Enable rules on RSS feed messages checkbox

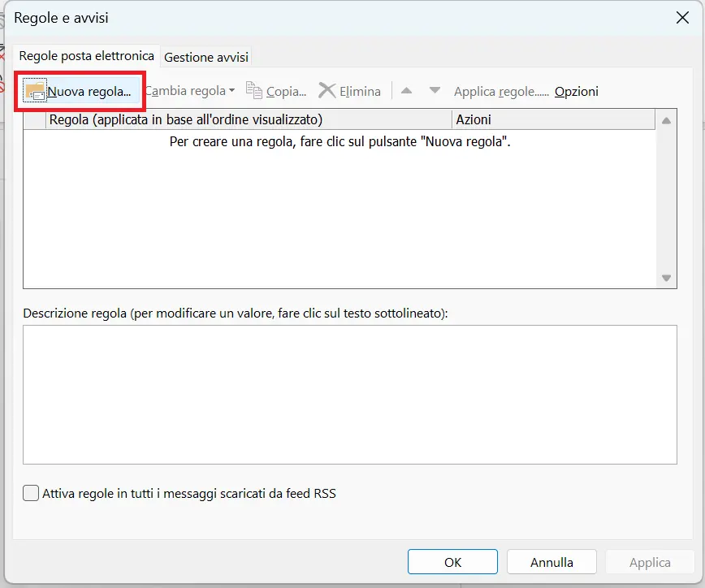[30, 492]
